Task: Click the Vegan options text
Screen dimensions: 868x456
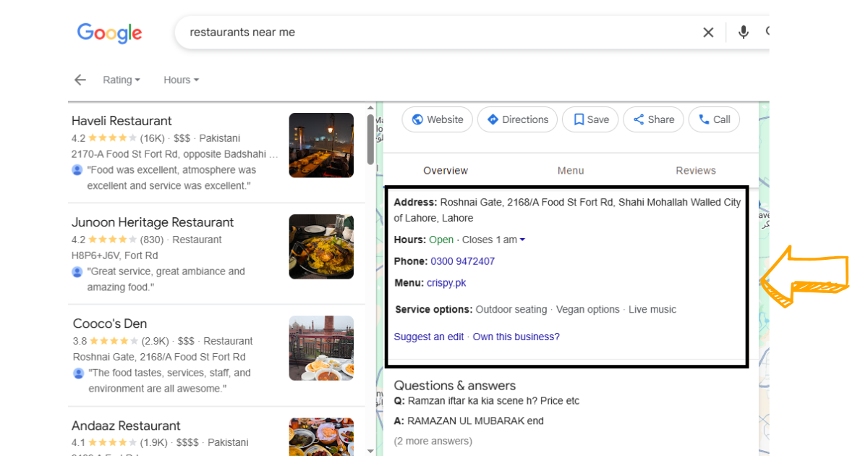Action: 588,309
